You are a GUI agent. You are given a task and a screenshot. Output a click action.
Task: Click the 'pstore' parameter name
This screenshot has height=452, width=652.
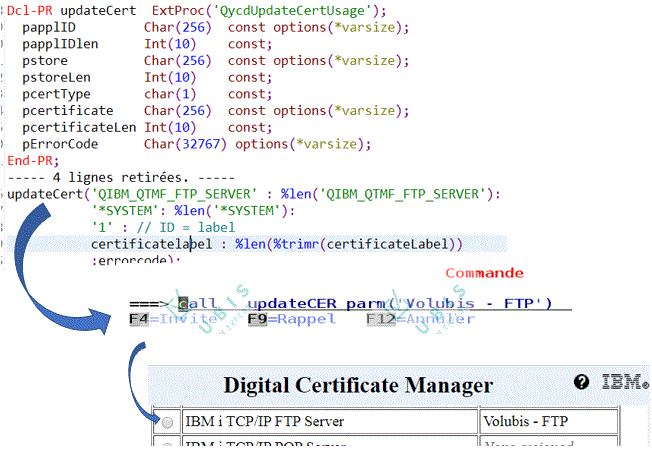point(45,61)
